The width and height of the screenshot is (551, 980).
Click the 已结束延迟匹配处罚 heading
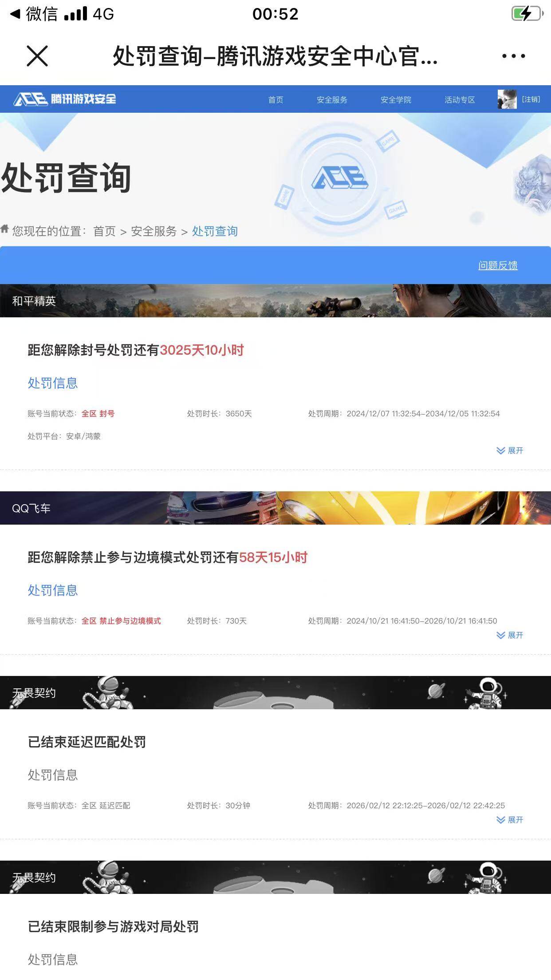click(x=87, y=742)
